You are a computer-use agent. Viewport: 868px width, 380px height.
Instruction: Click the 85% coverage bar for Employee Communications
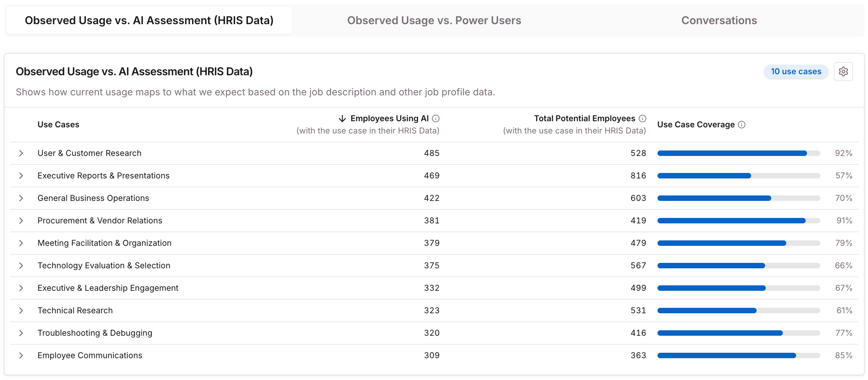[739, 355]
